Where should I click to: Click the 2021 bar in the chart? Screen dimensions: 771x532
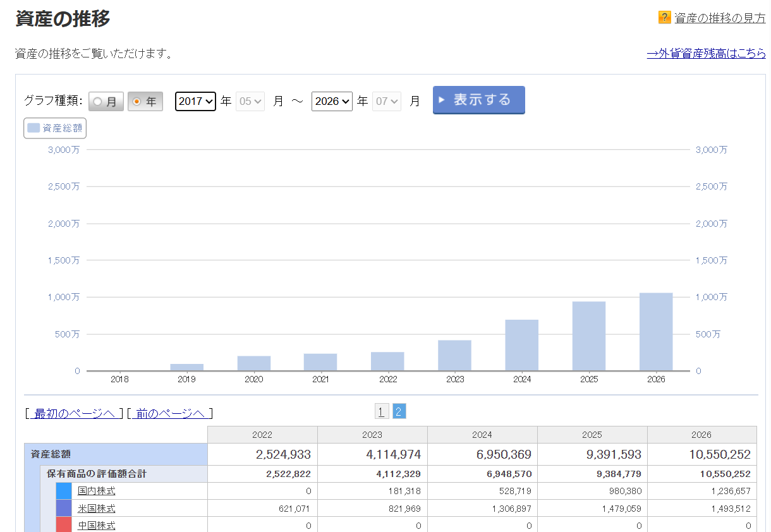[x=320, y=362]
